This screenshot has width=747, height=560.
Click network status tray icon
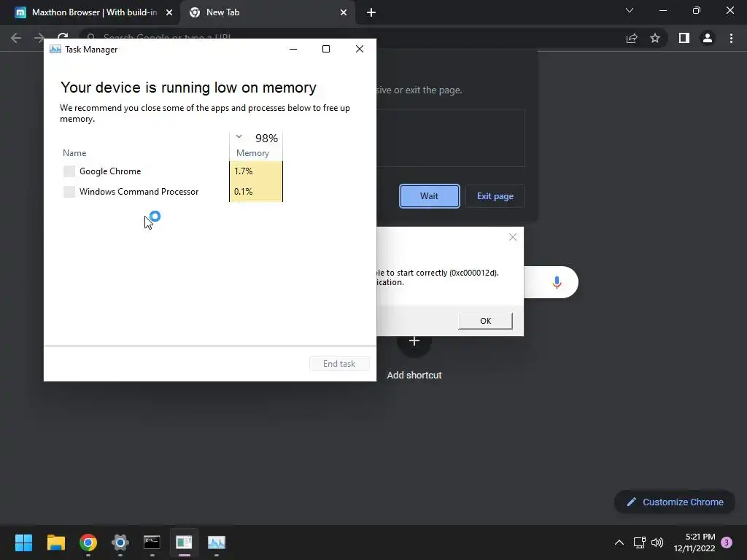639,542
